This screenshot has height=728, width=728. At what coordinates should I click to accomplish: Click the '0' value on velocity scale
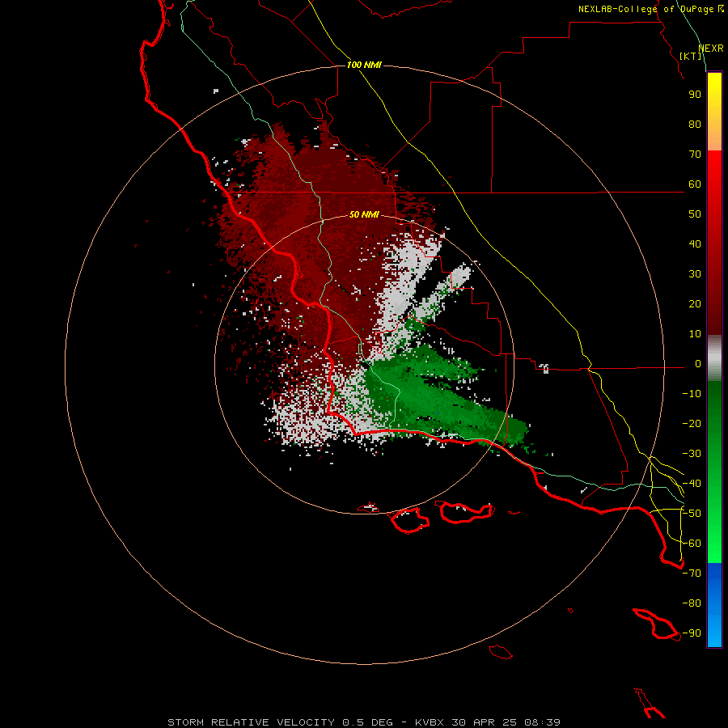pyautogui.click(x=698, y=364)
